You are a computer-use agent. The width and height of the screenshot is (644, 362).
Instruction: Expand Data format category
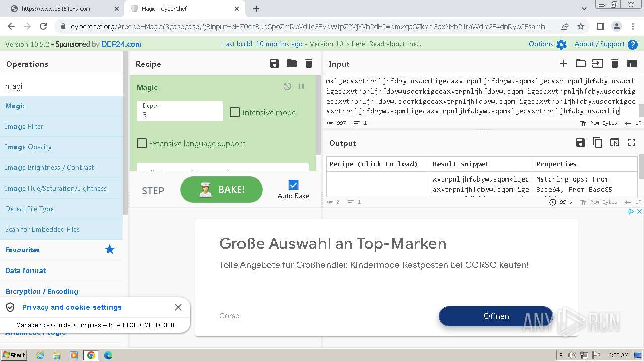click(26, 270)
